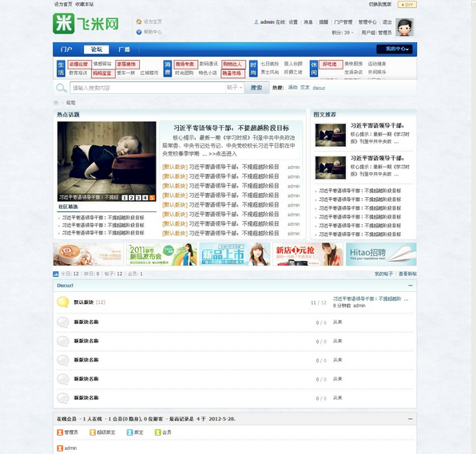Select slideshow page number 1
The width and height of the screenshot is (476, 454).
click(x=125, y=198)
